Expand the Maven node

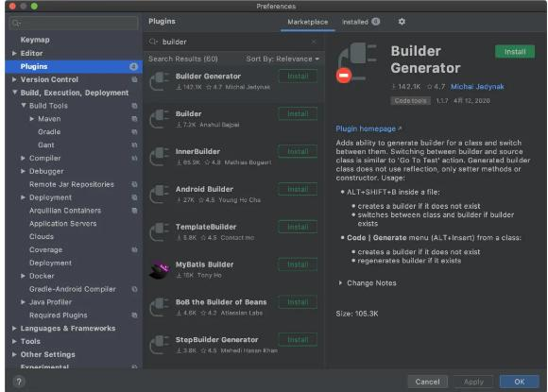32,119
